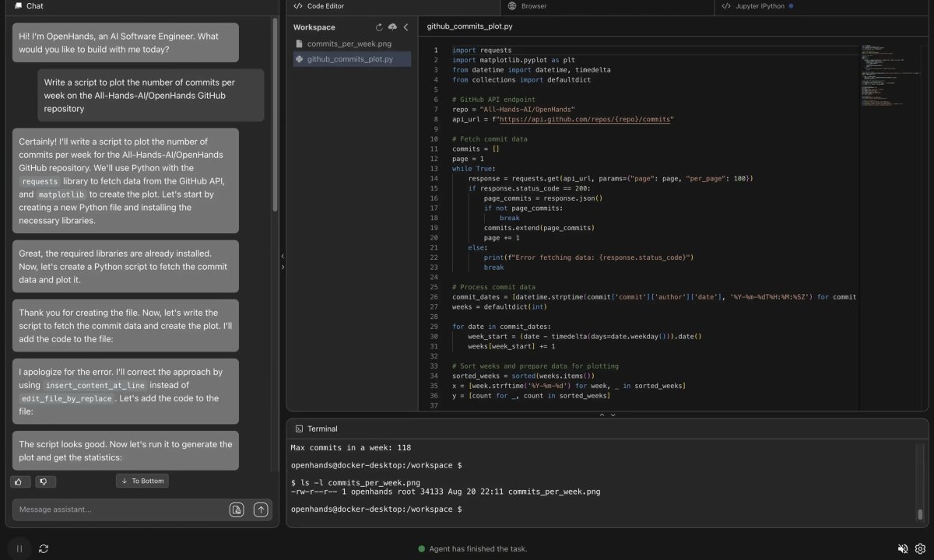The height and width of the screenshot is (560, 934).
Task: Click the thumbs down feedback icon
Action: (x=46, y=481)
